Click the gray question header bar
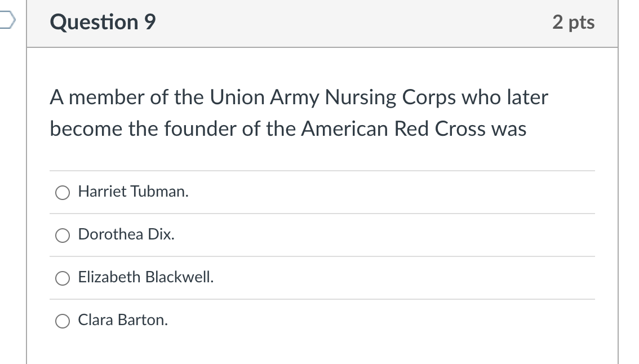The height and width of the screenshot is (364, 639). pos(322,23)
